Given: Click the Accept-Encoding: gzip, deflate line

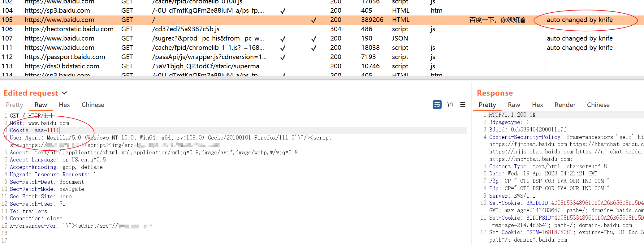Looking at the screenshot, I should (x=56, y=167).
